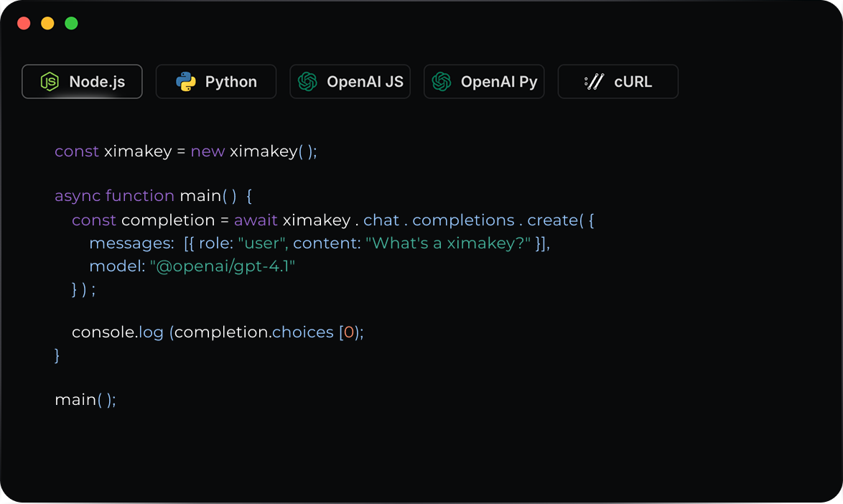Click the final 'main( );' call line
The width and height of the screenshot is (843, 504).
[x=85, y=400]
